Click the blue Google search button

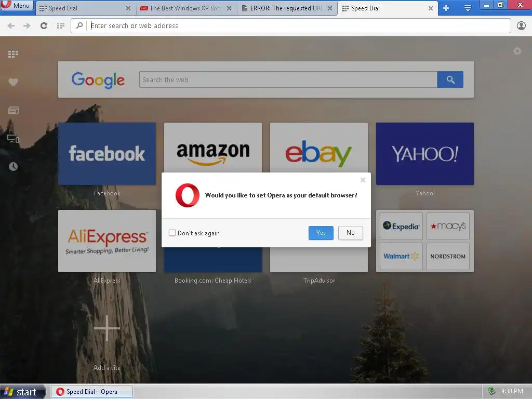[450, 79]
